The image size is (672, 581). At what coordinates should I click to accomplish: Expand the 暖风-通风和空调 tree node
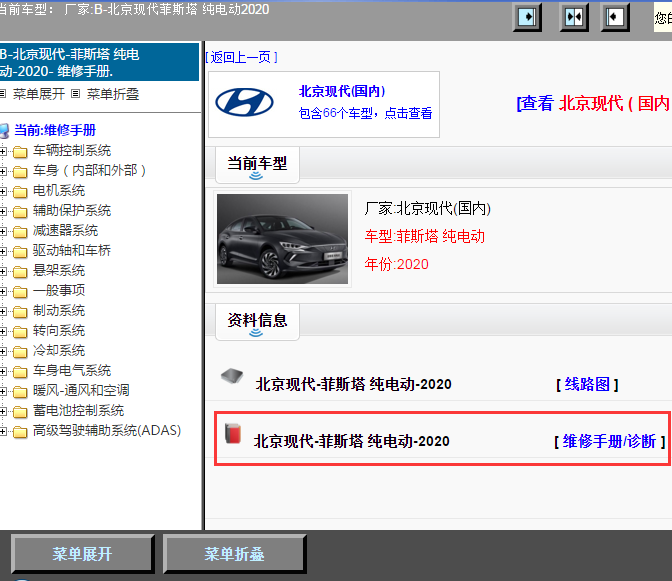(x=3, y=391)
